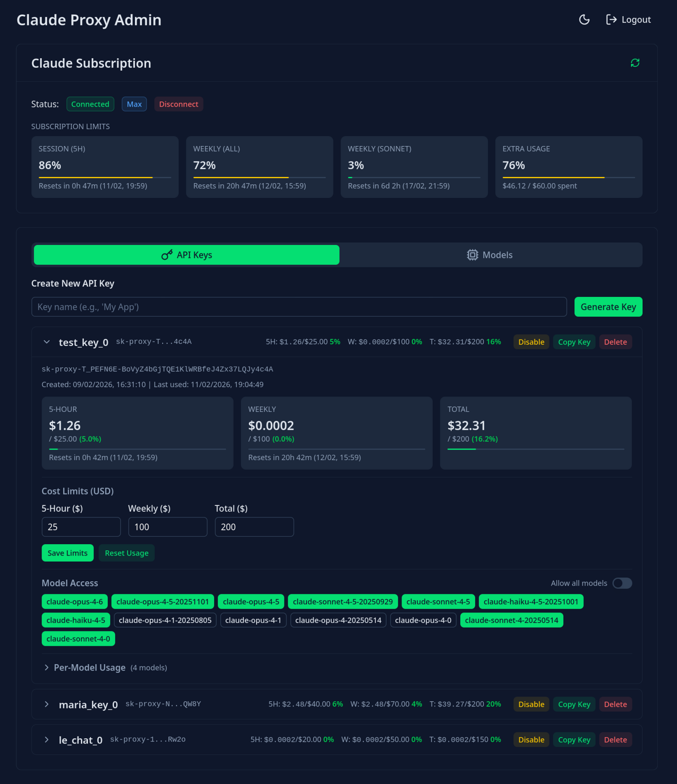Click the $1.26 5-Hour usage value
677x784 pixels.
(x=65, y=425)
